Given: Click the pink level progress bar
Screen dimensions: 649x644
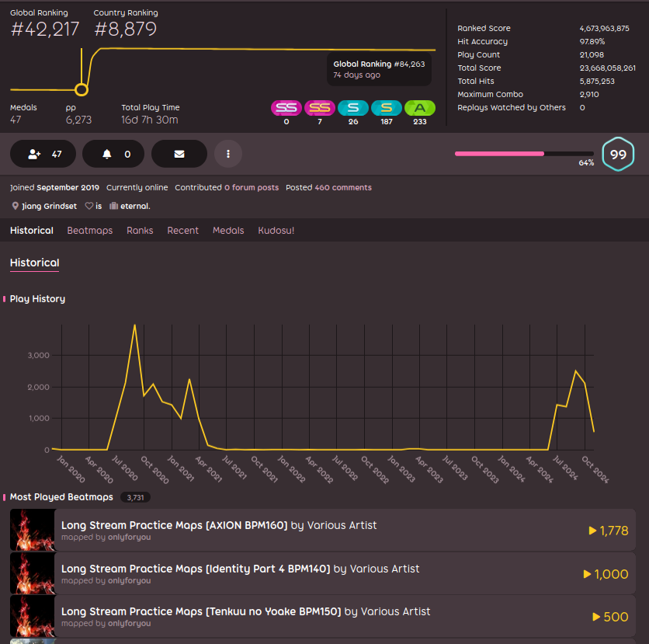Looking at the screenshot, I should click(x=499, y=154).
